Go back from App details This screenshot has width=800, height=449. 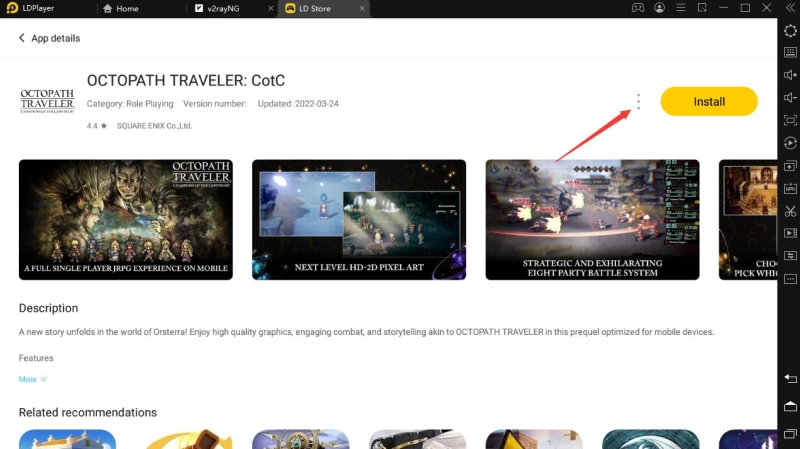(x=21, y=38)
